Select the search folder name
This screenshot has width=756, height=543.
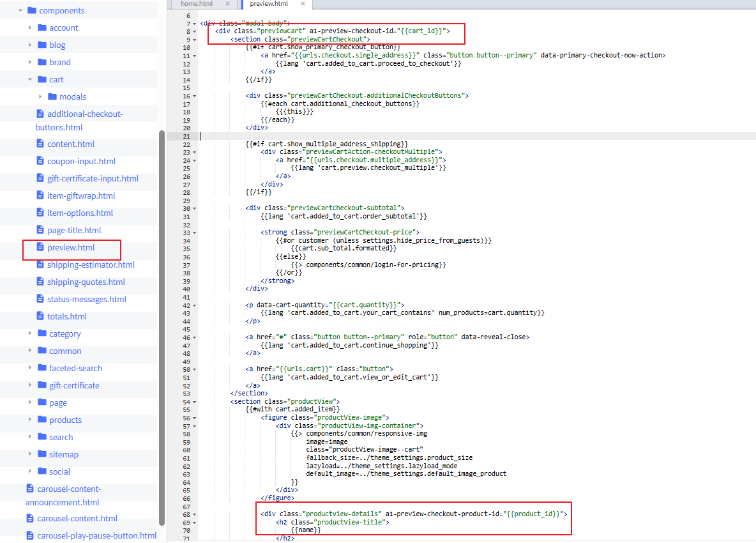click(x=61, y=437)
